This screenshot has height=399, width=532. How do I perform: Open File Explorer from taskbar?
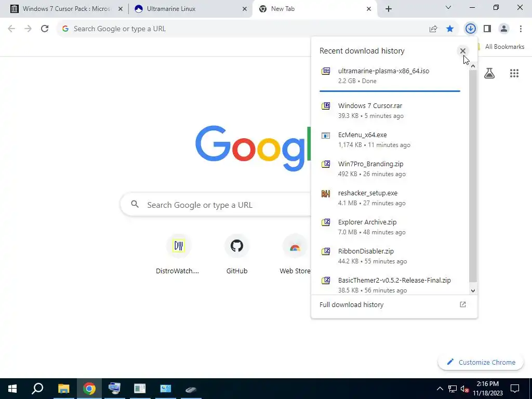[63, 389]
